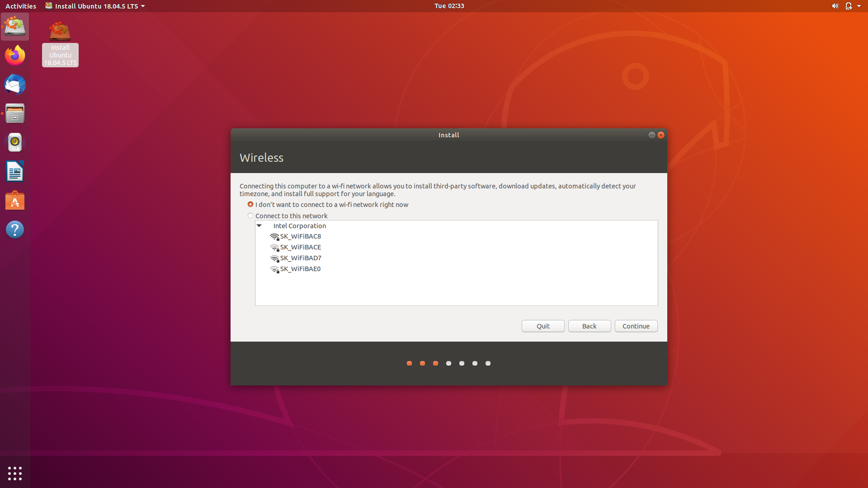Click the volume icon in top bar
Viewport: 868px width, 488px height.
point(835,6)
